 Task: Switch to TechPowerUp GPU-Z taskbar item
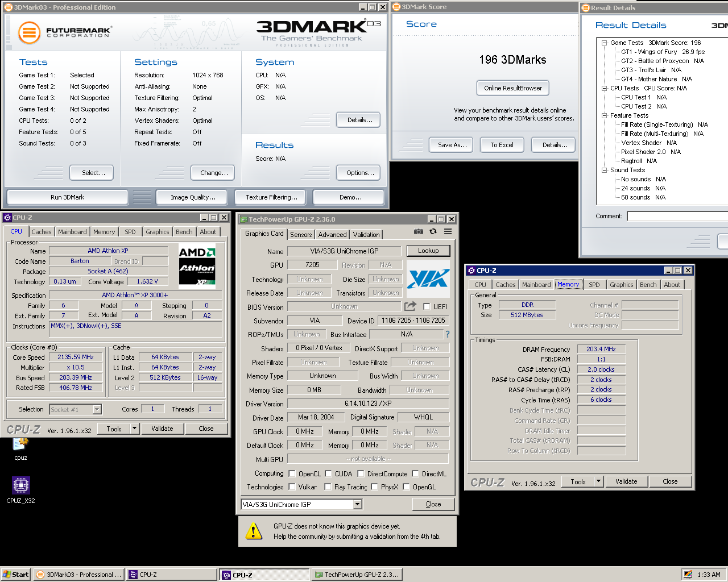[x=357, y=575]
